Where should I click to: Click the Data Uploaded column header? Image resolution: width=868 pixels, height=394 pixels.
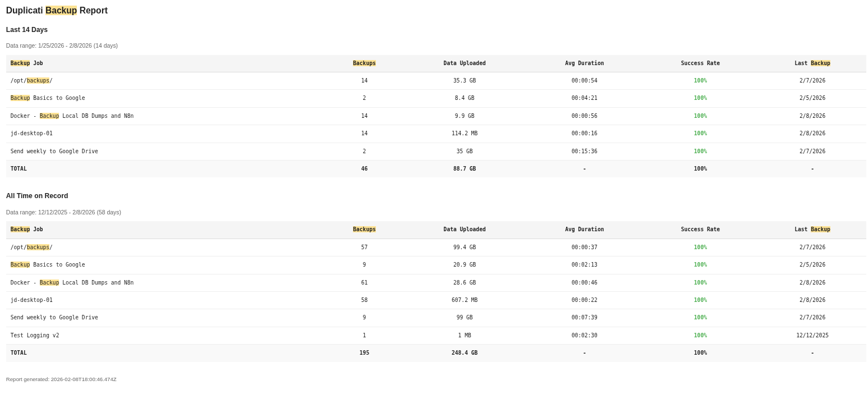click(x=465, y=63)
